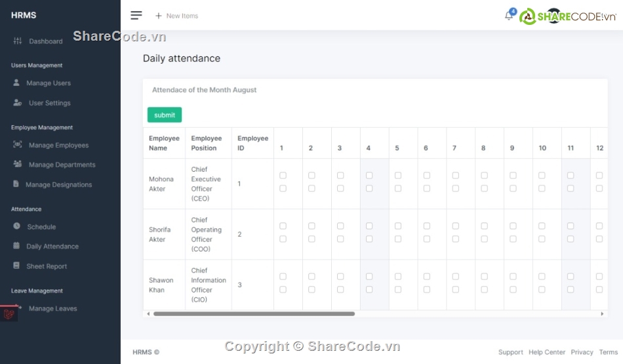623x364 pixels.
Task: Select Manage Leaves in sidebar
Action: (x=52, y=309)
